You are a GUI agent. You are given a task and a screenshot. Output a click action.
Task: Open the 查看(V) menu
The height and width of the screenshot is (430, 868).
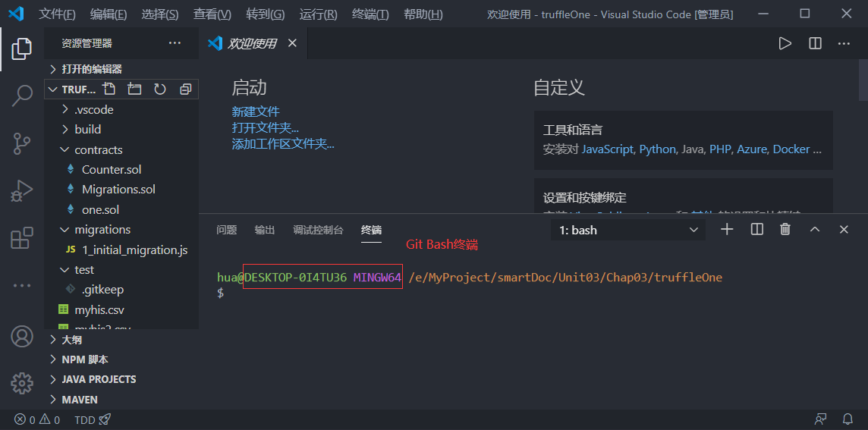click(x=212, y=14)
